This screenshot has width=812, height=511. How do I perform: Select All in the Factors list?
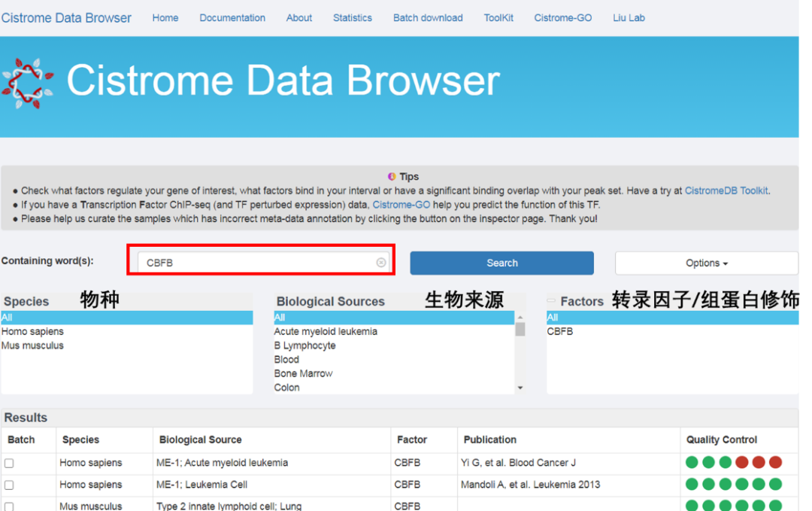point(673,318)
